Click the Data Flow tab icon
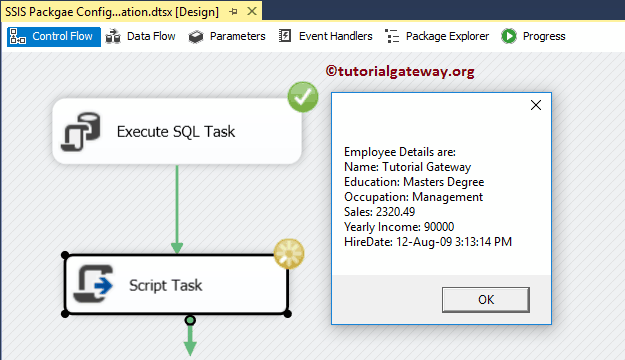 pos(113,37)
